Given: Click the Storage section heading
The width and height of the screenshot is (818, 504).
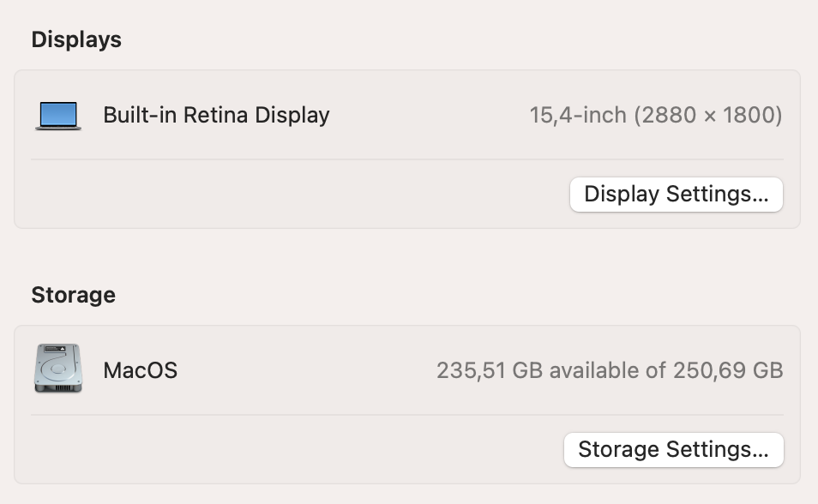Looking at the screenshot, I should coord(73,295).
